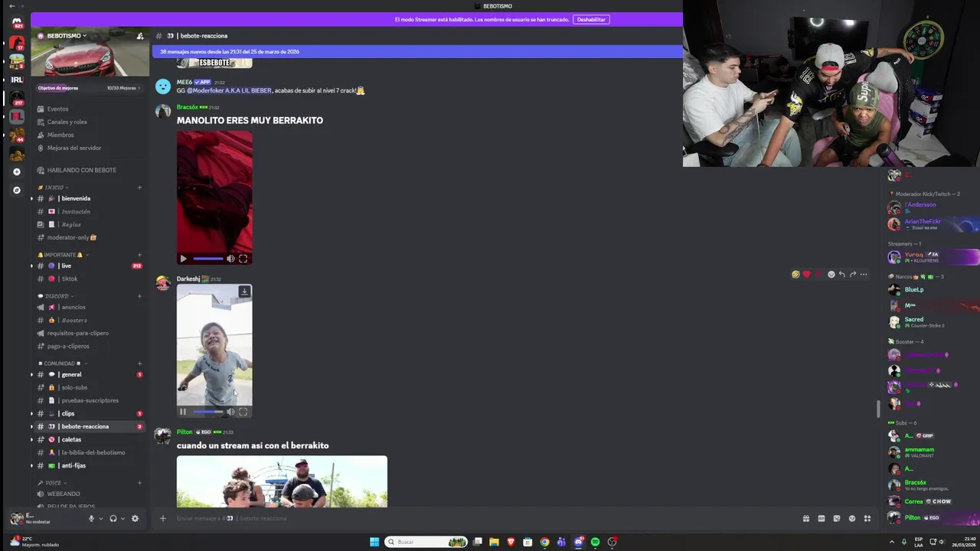The image size is (980, 551).
Task: Create channel in INICIO via plus
Action: (139, 187)
